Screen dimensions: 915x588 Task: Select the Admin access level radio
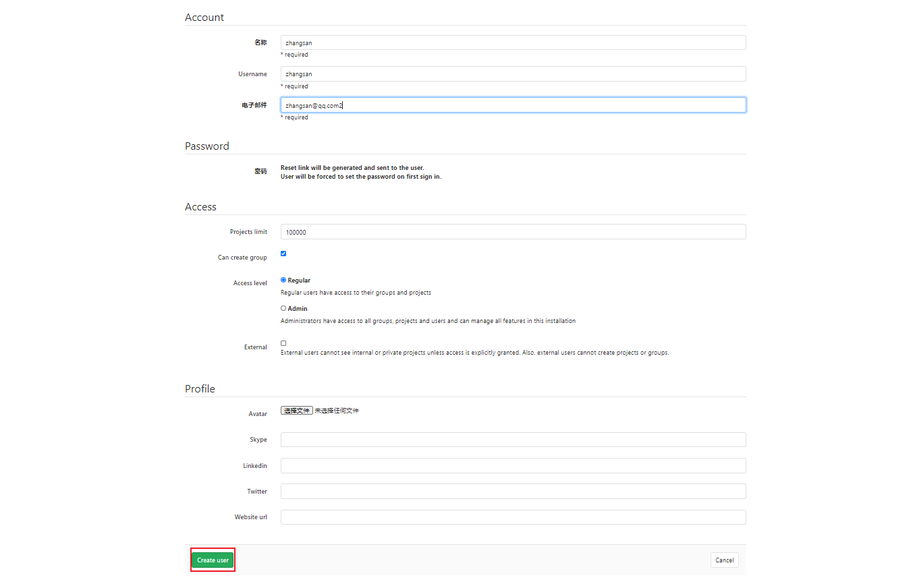tap(283, 308)
